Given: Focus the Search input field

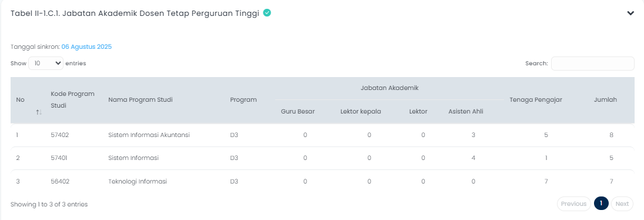Looking at the screenshot, I should tap(593, 63).
